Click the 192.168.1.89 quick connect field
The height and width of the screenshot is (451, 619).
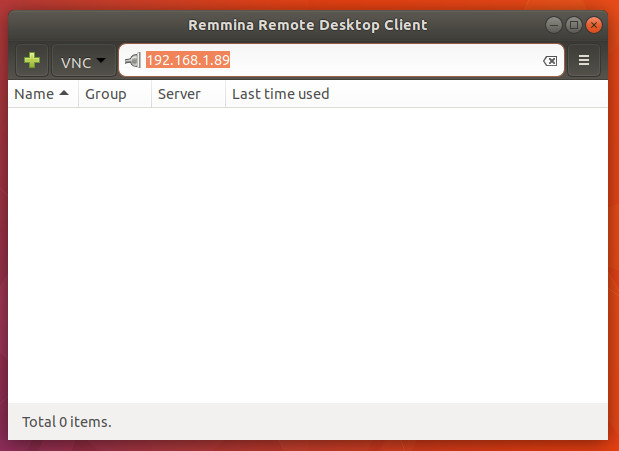click(189, 61)
